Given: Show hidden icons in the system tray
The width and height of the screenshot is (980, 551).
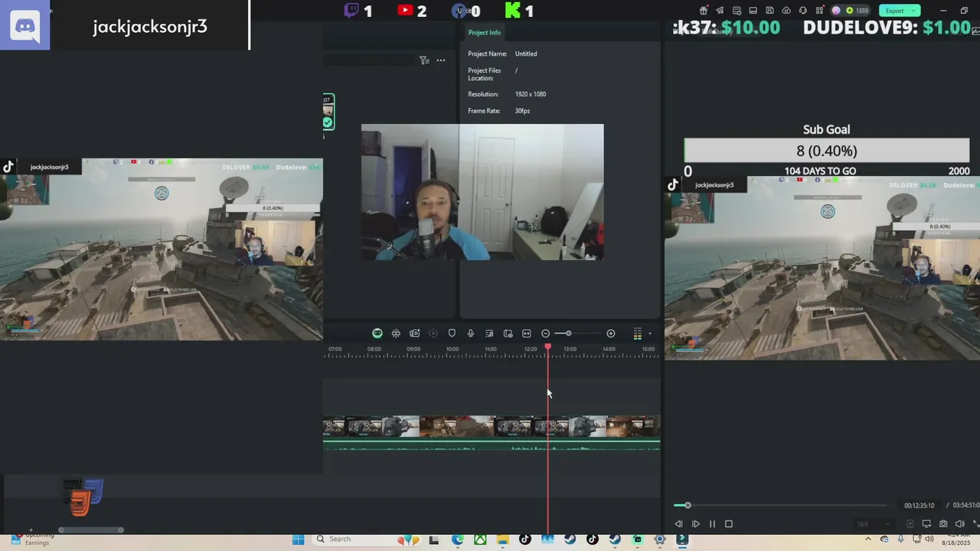Looking at the screenshot, I should click(x=867, y=539).
